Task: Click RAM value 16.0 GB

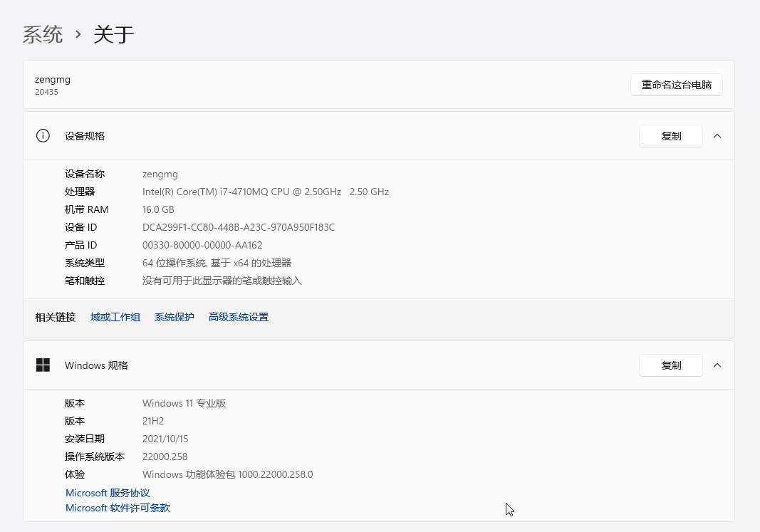Action: 158,210
